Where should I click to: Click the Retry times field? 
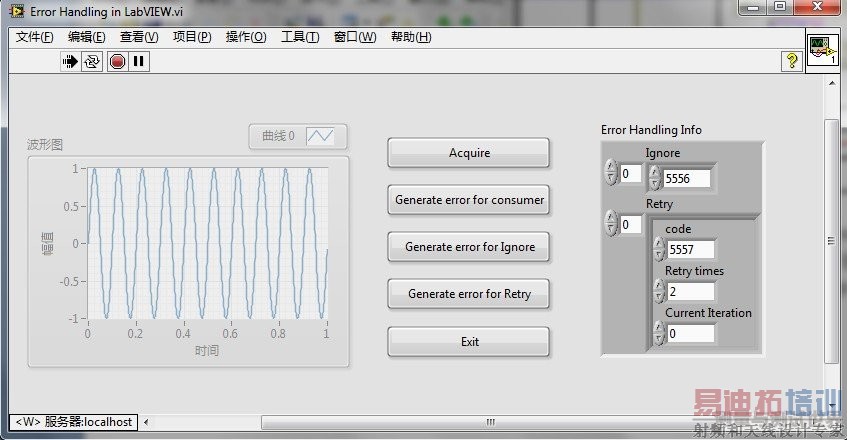691,292
